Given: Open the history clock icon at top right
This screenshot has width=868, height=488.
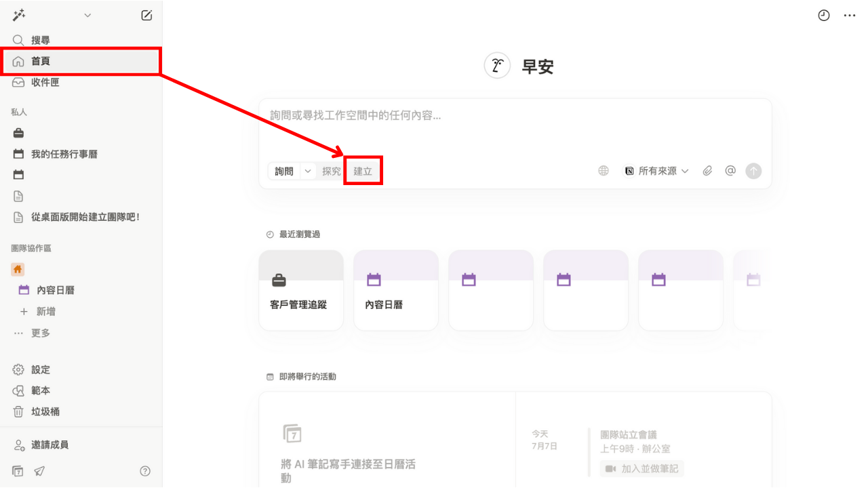Looking at the screenshot, I should pos(824,15).
